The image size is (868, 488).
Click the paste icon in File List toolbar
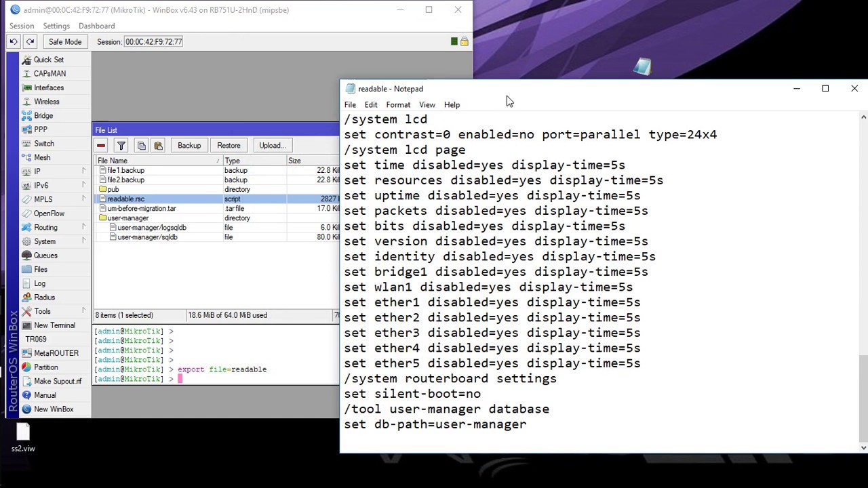[158, 145]
